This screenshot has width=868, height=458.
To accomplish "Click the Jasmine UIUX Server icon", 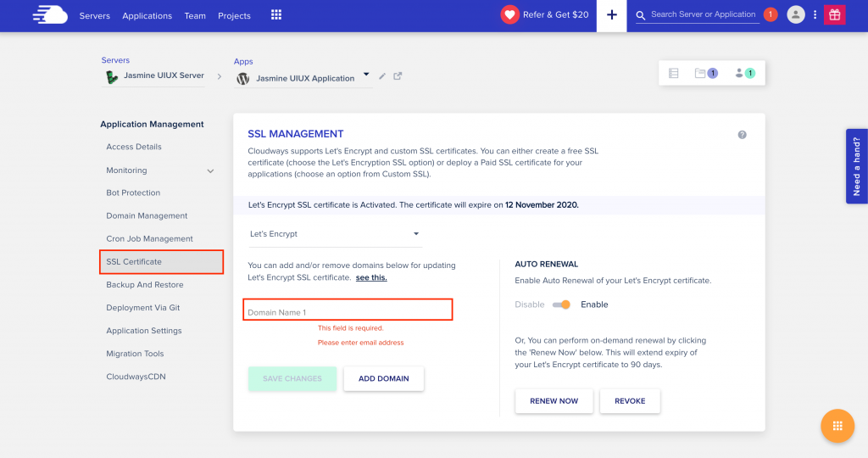I will coord(112,77).
